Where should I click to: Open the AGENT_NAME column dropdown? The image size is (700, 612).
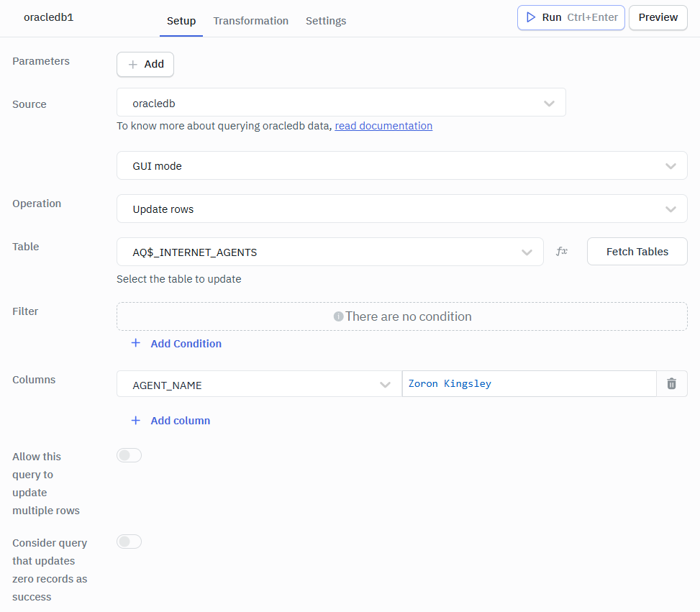[x=260, y=384]
